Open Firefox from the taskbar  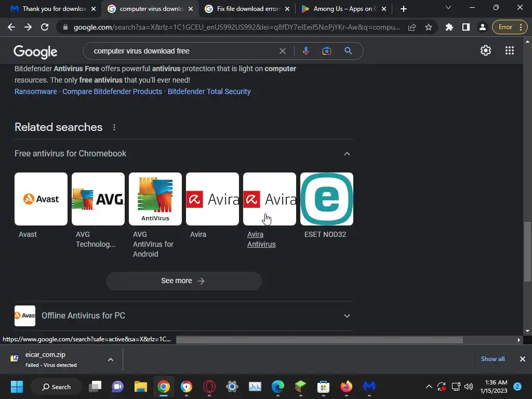tap(346, 387)
